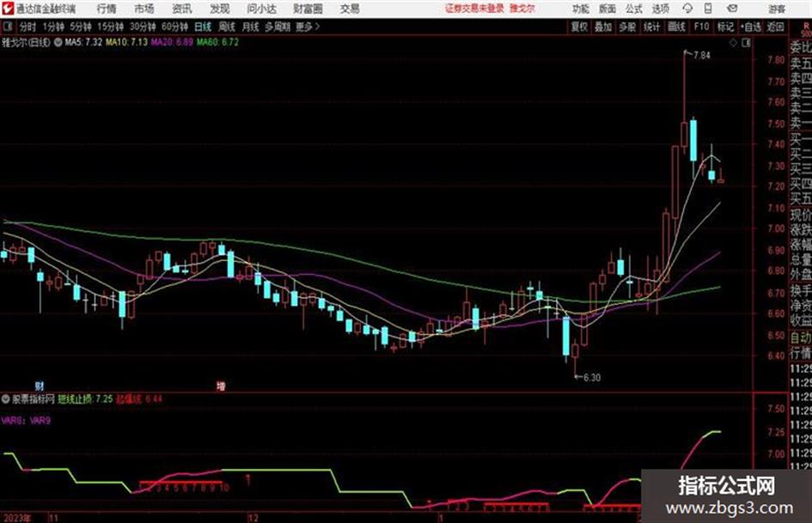Click the MA10: 7.13 indicator label
The width and height of the screenshot is (812, 523).
(x=127, y=42)
